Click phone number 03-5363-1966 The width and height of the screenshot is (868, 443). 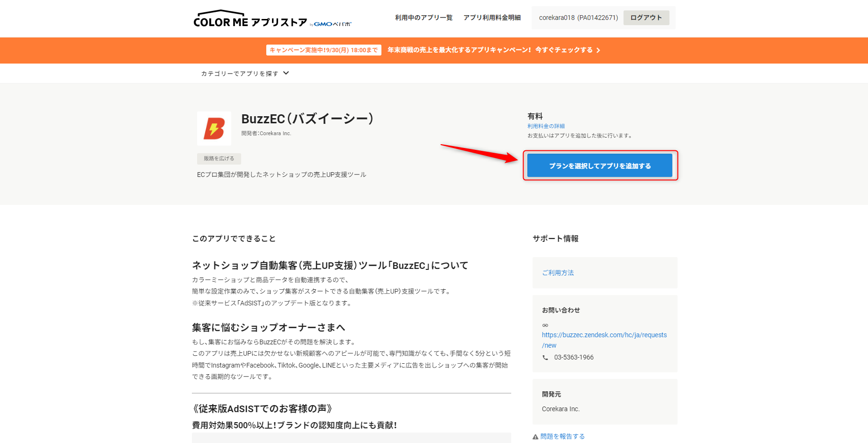tap(574, 357)
